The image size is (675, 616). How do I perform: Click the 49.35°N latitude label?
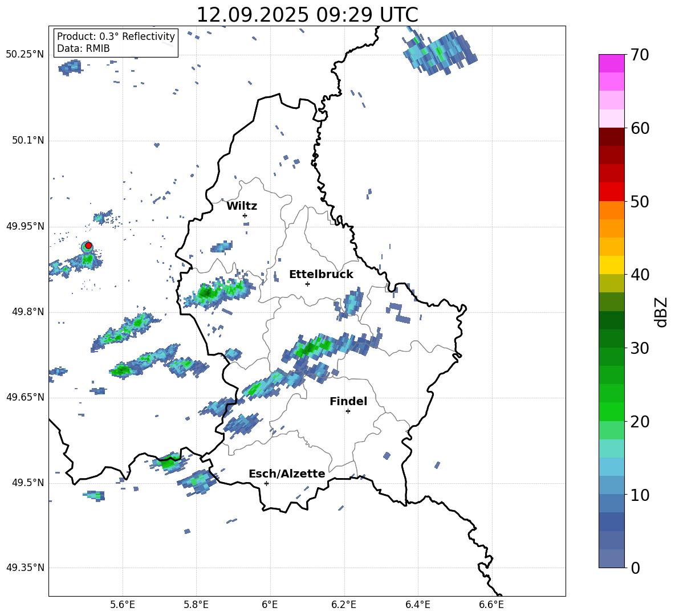click(25, 568)
